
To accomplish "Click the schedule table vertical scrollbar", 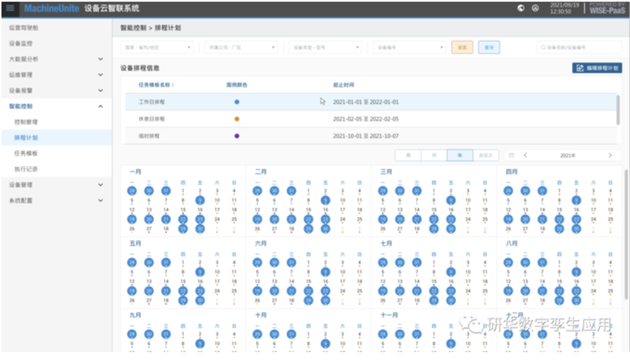I will 618,110.
